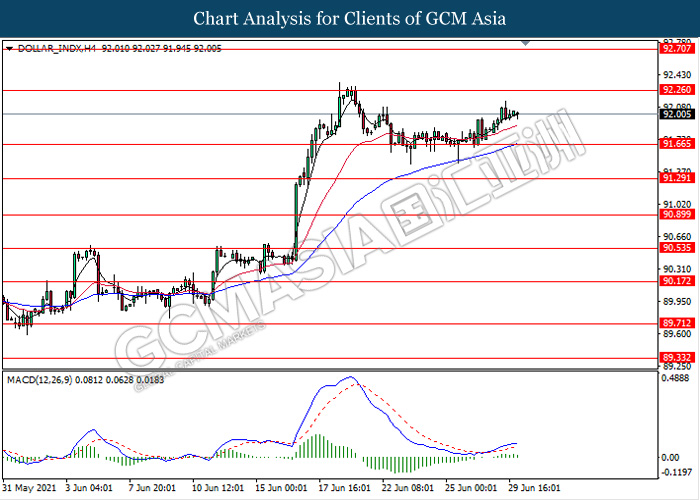Screen dimensions: 700x500
Task: Click the 91.291 red price label
Action: 677,178
